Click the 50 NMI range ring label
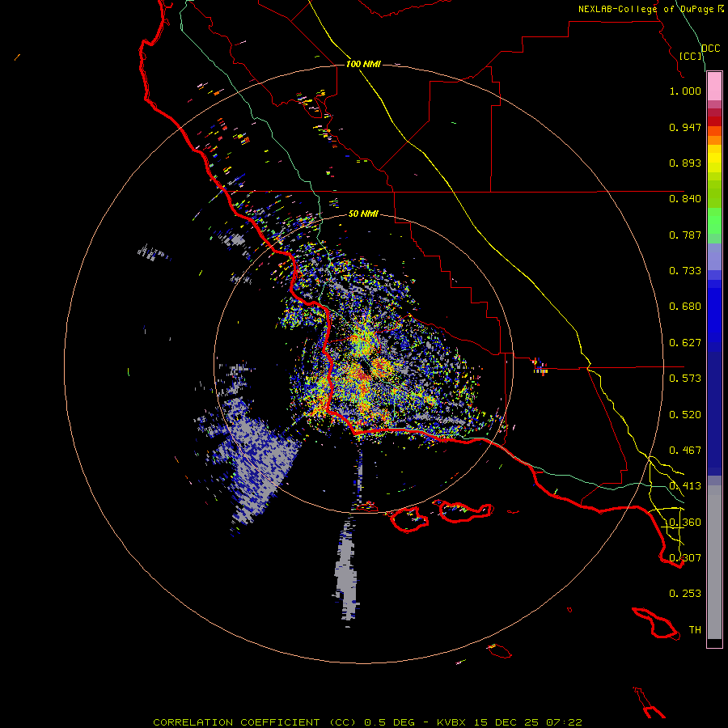This screenshot has width=728, height=728. pos(363,214)
